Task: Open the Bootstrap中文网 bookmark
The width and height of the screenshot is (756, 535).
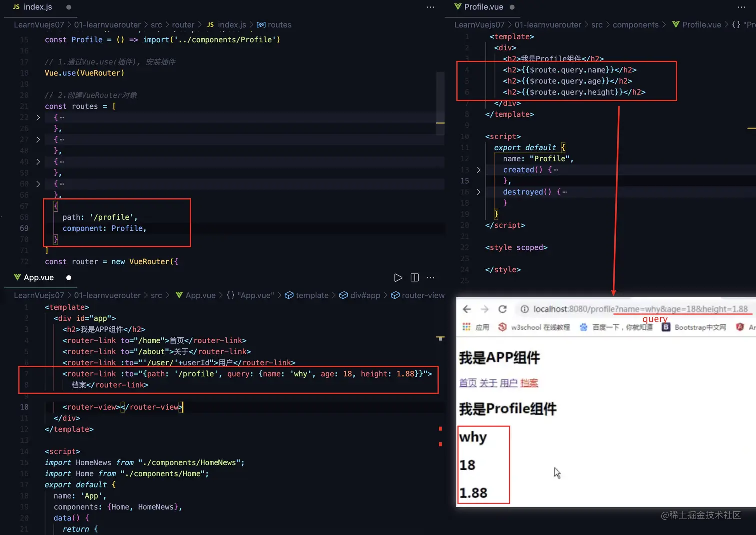Action: tap(694, 327)
